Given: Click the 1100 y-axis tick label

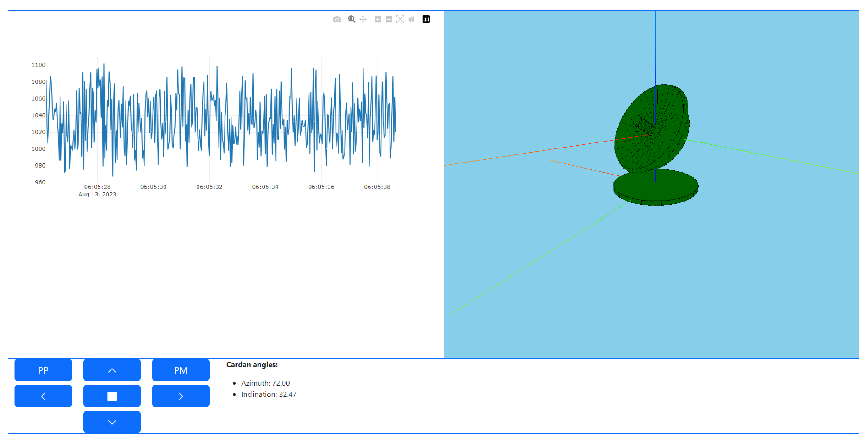Looking at the screenshot, I should pos(38,65).
